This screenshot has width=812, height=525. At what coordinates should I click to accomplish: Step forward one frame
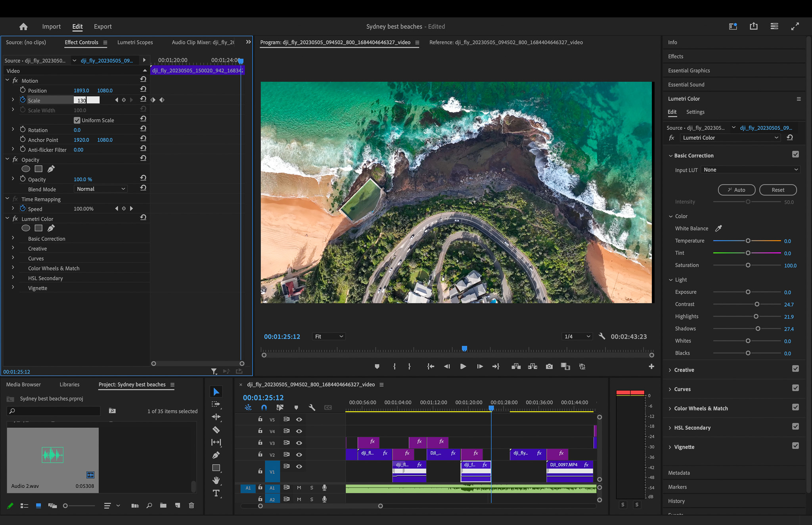[x=480, y=367]
